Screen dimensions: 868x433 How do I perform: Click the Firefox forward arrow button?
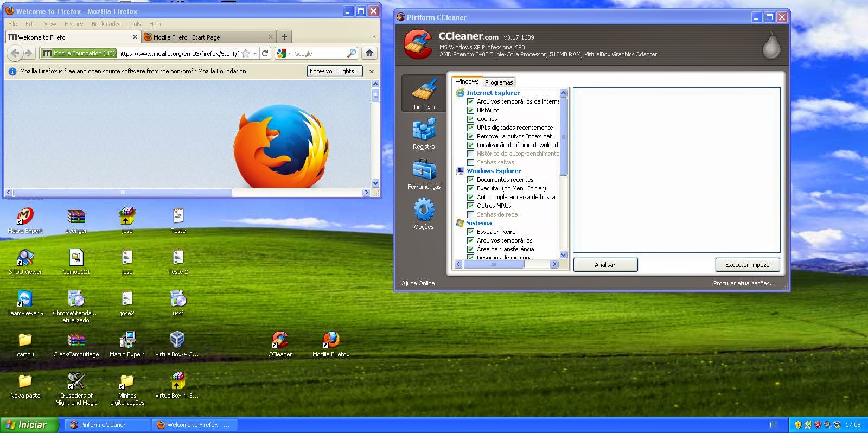point(29,53)
